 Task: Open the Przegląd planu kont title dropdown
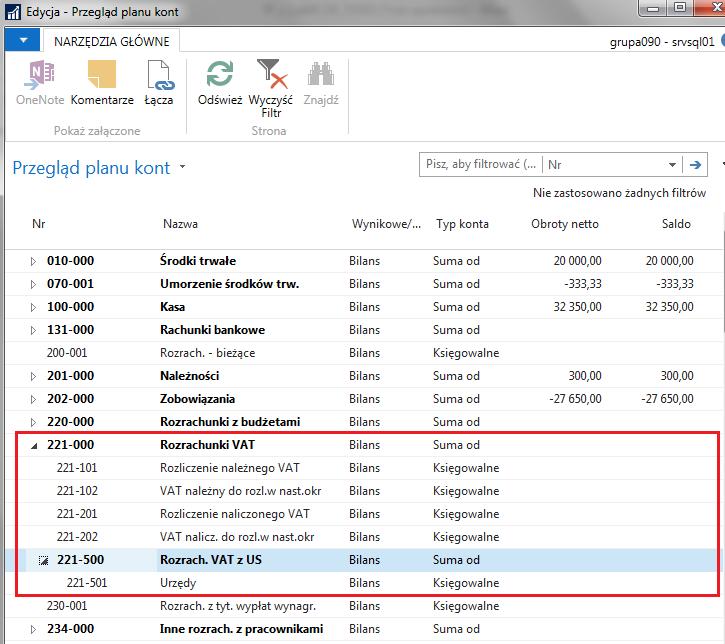(183, 167)
